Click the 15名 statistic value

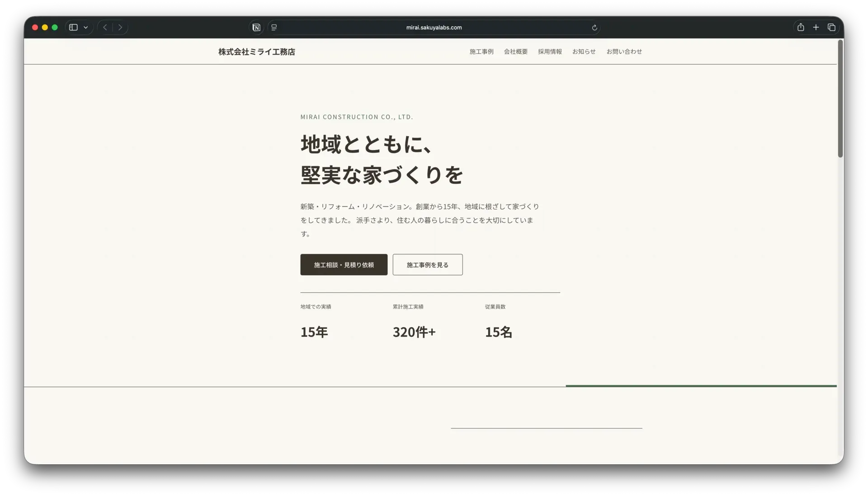coord(499,332)
